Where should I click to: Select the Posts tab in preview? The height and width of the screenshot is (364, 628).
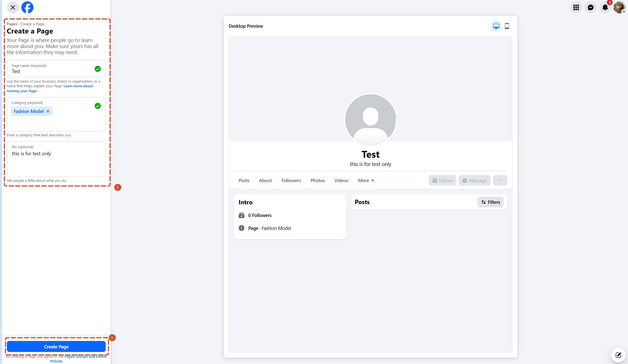244,180
